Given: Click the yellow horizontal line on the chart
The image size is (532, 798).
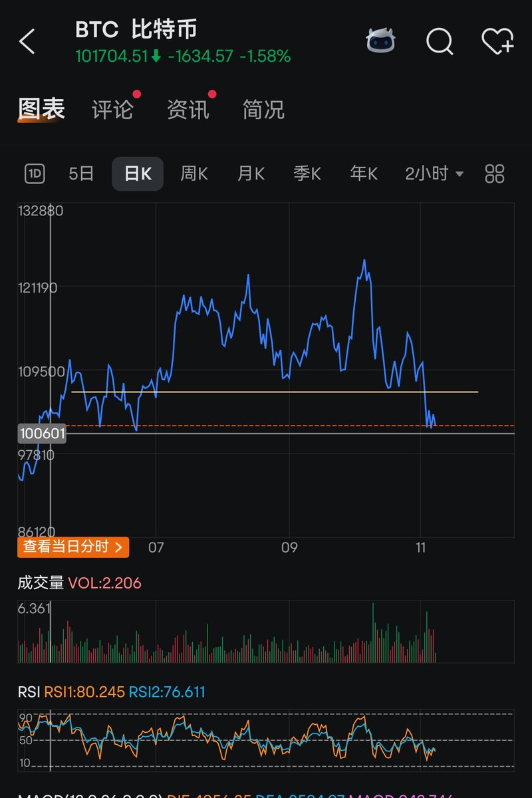Looking at the screenshot, I should 275,392.
